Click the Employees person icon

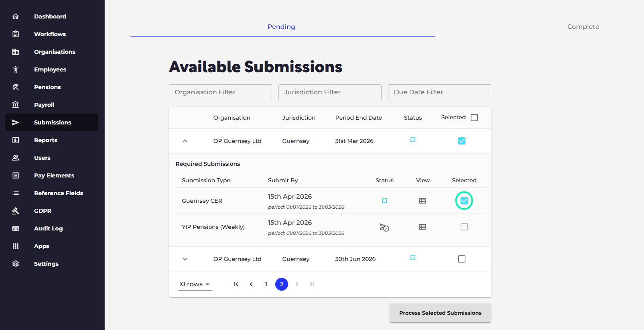click(x=16, y=69)
